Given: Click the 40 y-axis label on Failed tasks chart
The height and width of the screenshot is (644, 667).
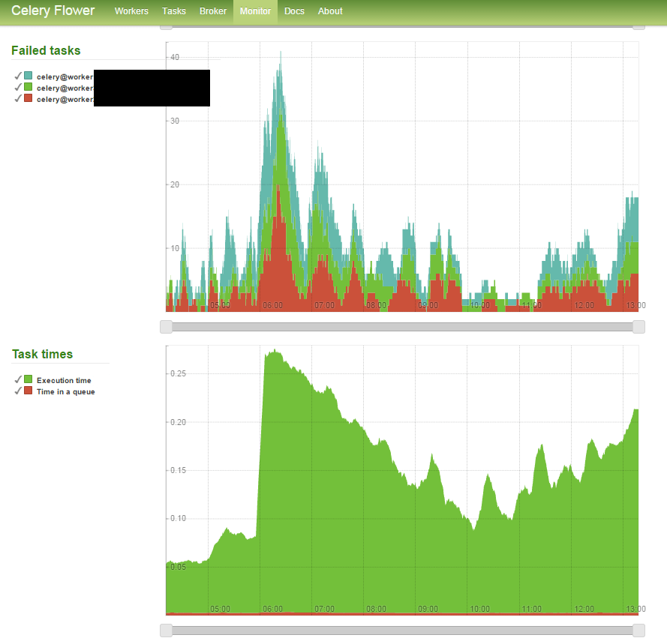Looking at the screenshot, I should [x=175, y=58].
